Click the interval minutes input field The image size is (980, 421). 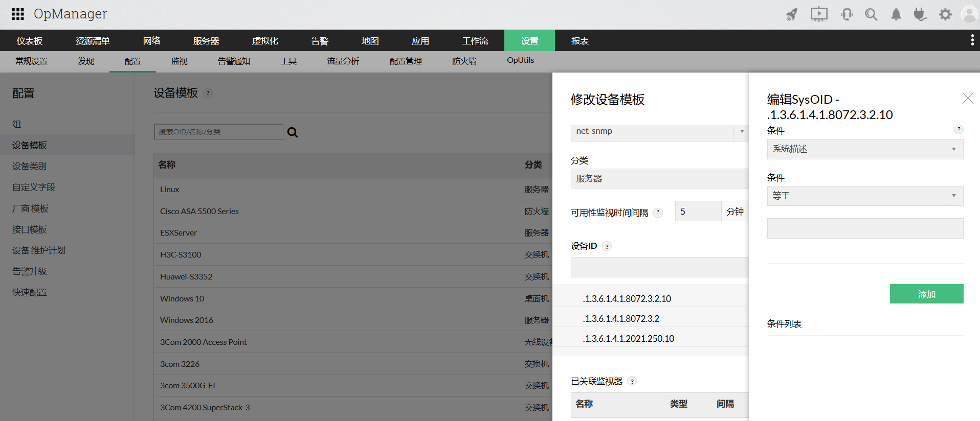[698, 211]
